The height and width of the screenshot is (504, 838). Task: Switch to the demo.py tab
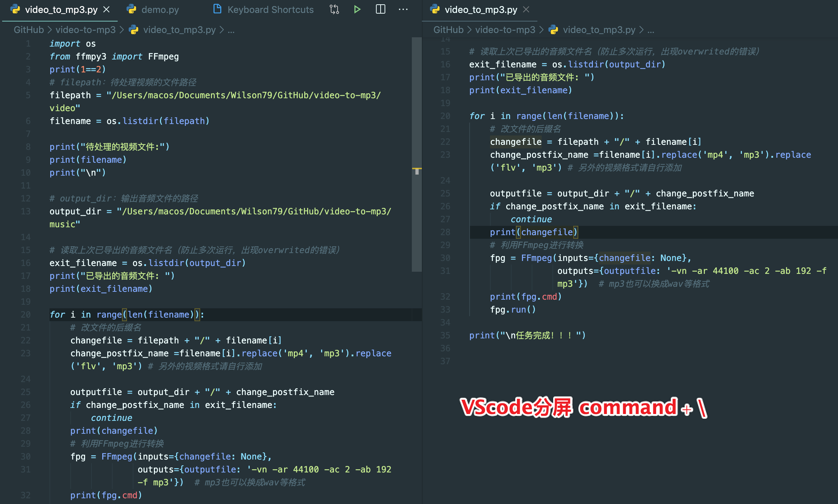click(160, 10)
